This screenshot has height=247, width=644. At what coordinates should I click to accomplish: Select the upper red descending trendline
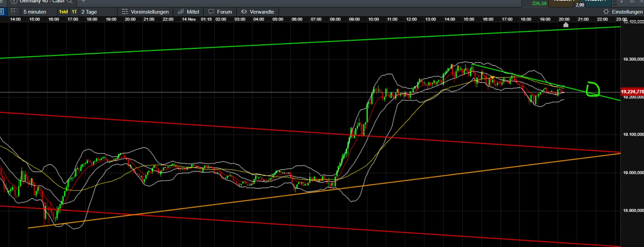click(310, 132)
